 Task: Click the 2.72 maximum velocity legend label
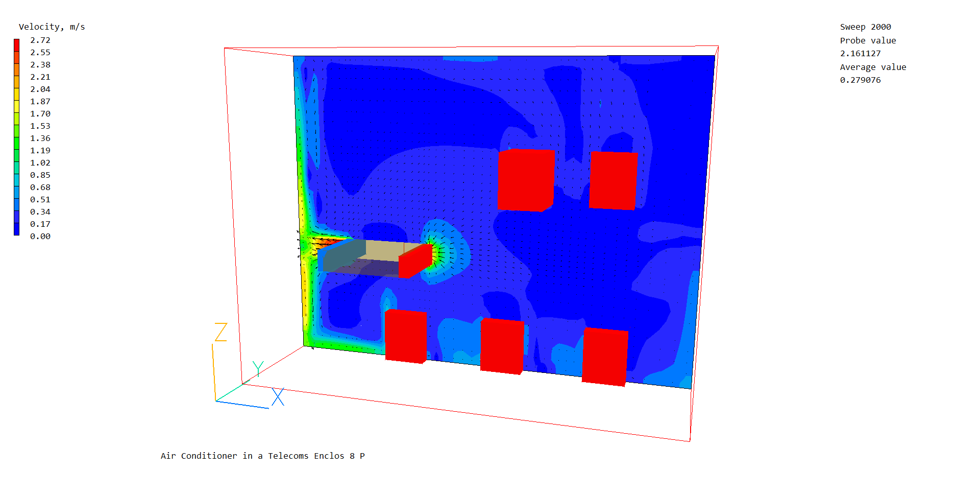click(x=40, y=40)
